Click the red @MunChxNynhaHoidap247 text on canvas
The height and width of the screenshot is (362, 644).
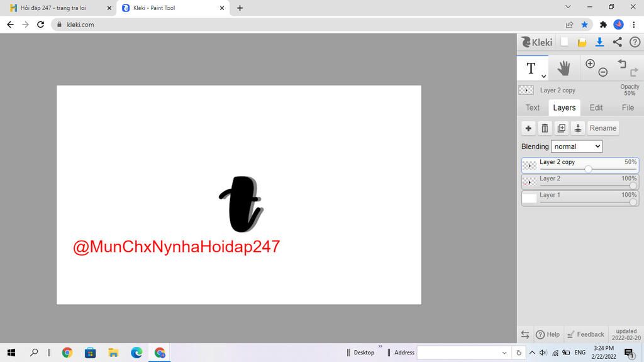(x=176, y=246)
